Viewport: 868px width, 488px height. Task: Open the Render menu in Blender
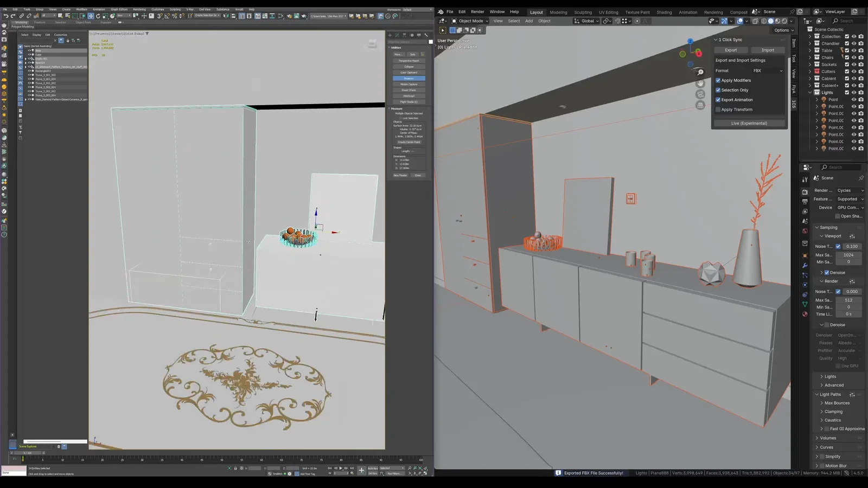coord(477,11)
